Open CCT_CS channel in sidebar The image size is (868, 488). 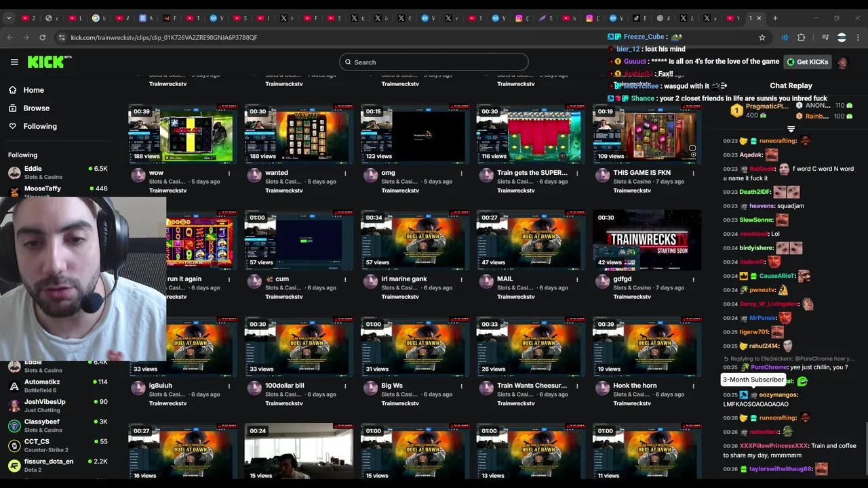pos(58,445)
